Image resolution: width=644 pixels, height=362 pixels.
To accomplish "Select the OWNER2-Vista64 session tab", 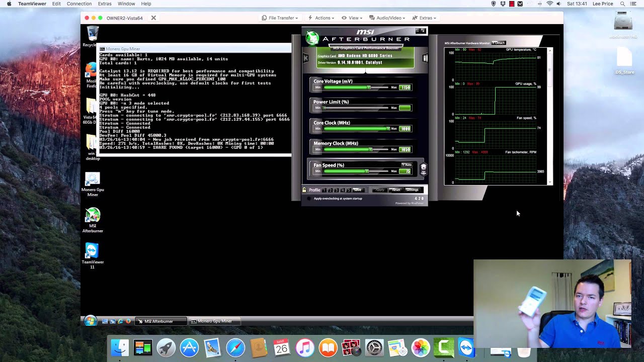I will click(x=124, y=18).
